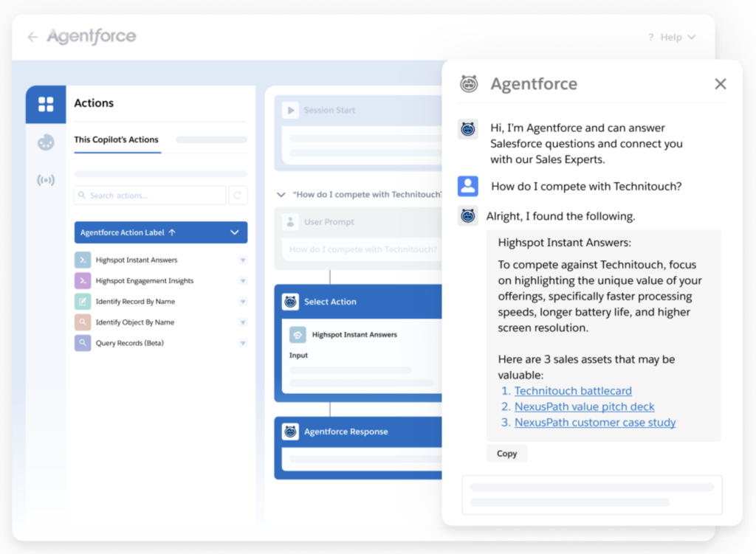Click the Identify Record By Name icon
Viewport: 756px width, 554px height.
83,302
